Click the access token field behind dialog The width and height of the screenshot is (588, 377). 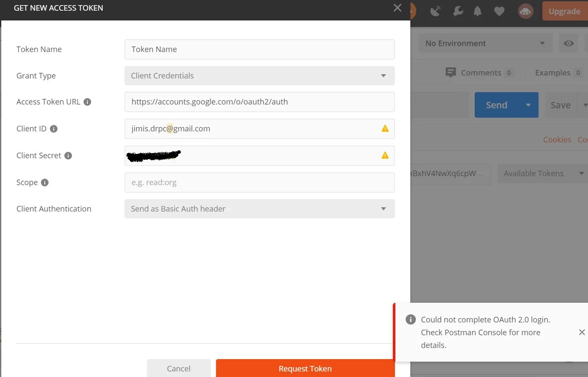tap(450, 174)
